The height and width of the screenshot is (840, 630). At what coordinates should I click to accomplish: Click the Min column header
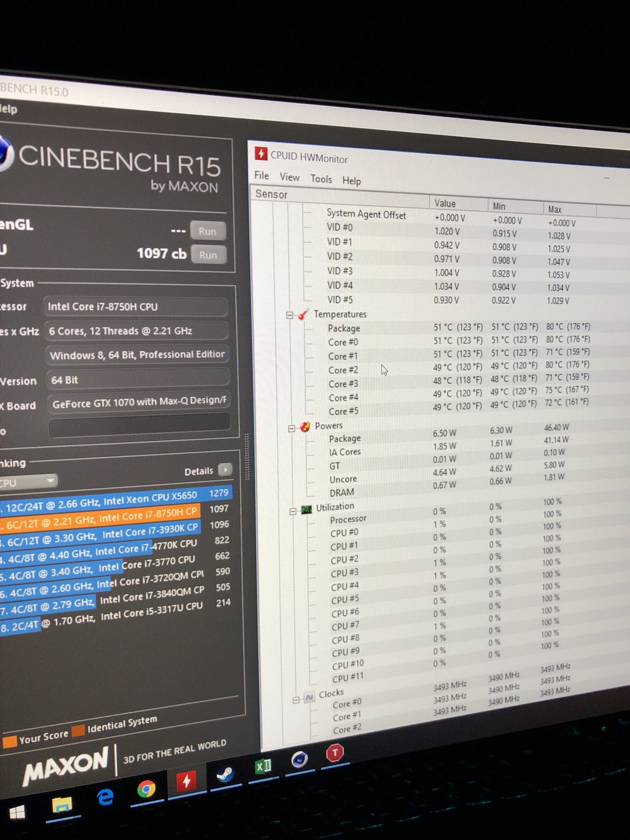tap(516, 206)
